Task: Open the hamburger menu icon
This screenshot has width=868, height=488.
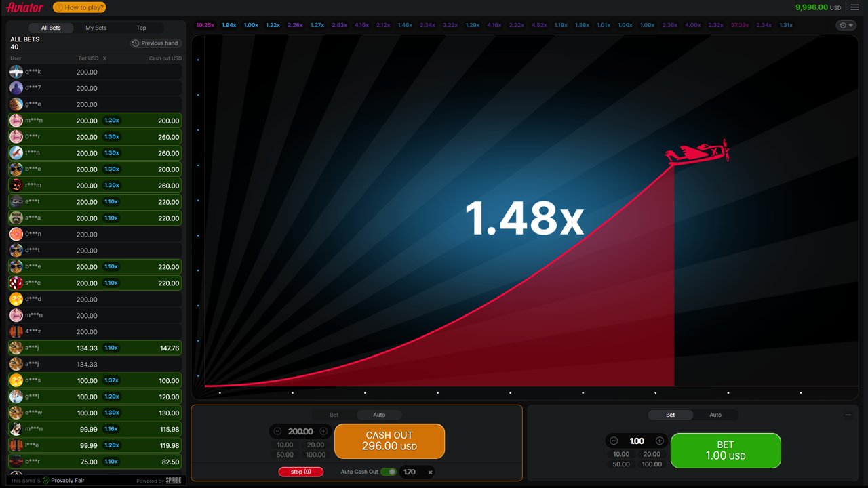Action: (x=854, y=7)
